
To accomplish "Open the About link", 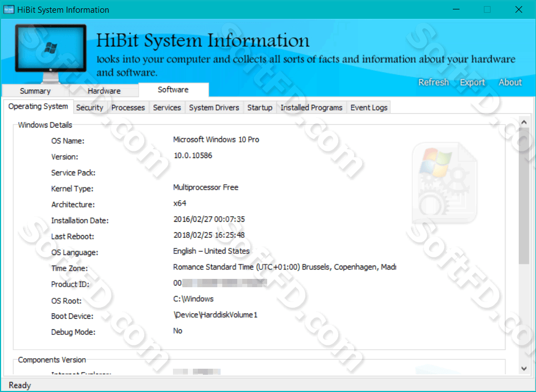I will (x=510, y=82).
